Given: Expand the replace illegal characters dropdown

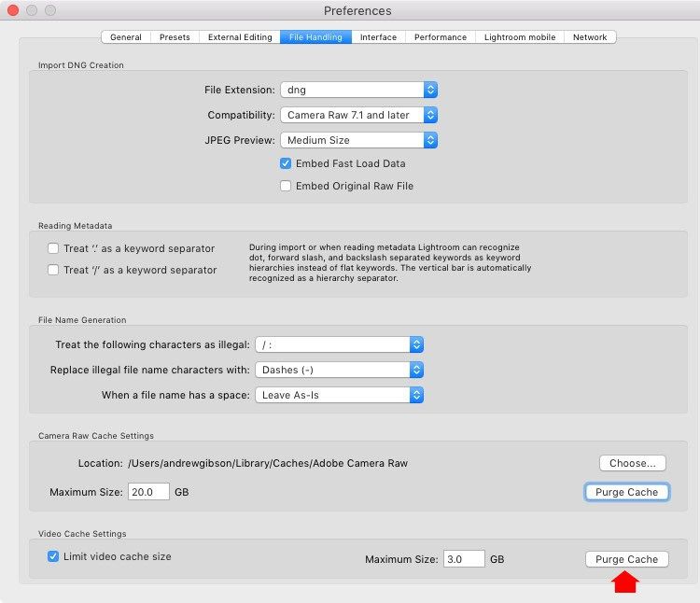Looking at the screenshot, I should 339,370.
